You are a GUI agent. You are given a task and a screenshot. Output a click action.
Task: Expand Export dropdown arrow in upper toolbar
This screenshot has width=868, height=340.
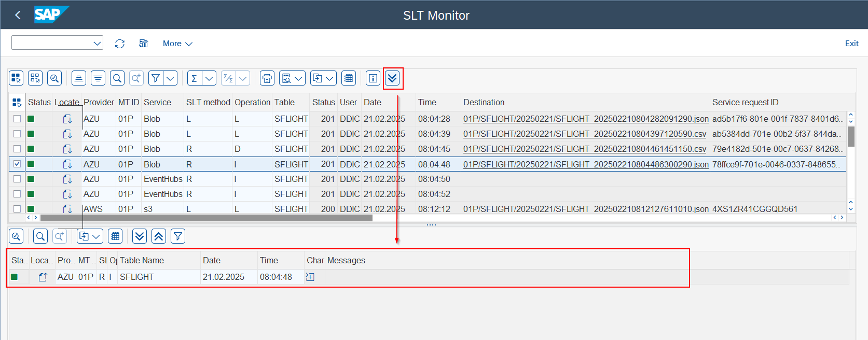click(x=330, y=78)
